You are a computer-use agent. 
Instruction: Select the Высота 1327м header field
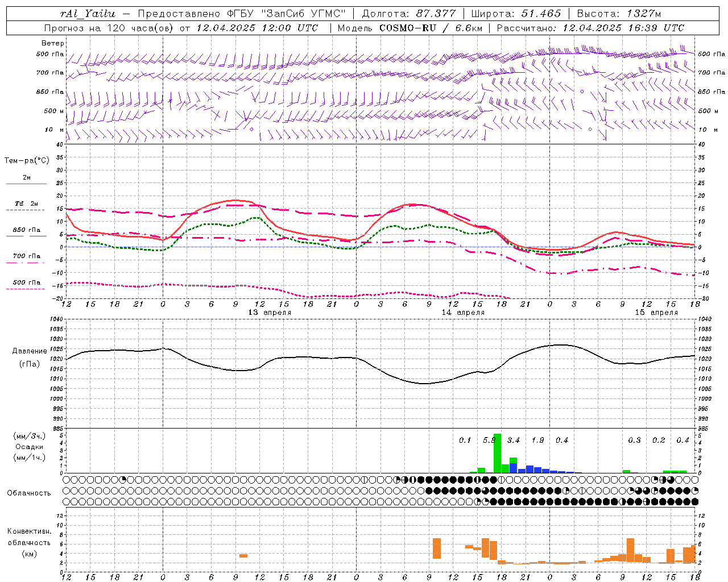click(x=619, y=14)
